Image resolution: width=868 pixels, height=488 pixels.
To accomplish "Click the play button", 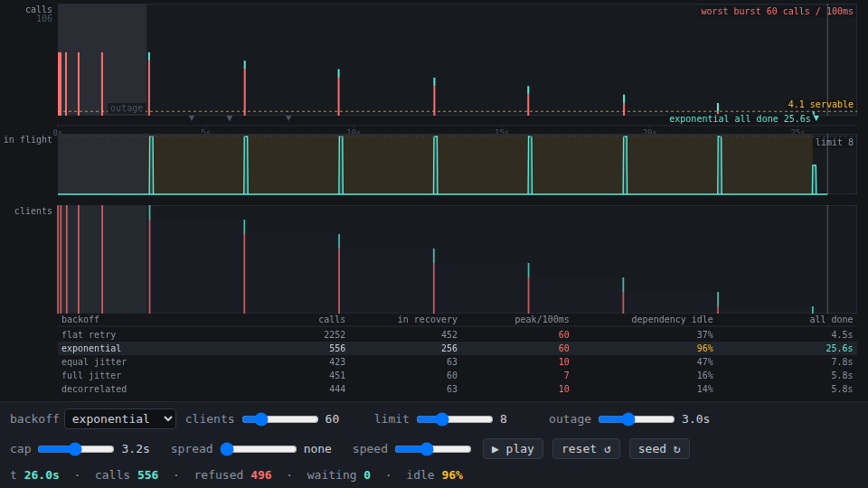I will coord(513,449).
